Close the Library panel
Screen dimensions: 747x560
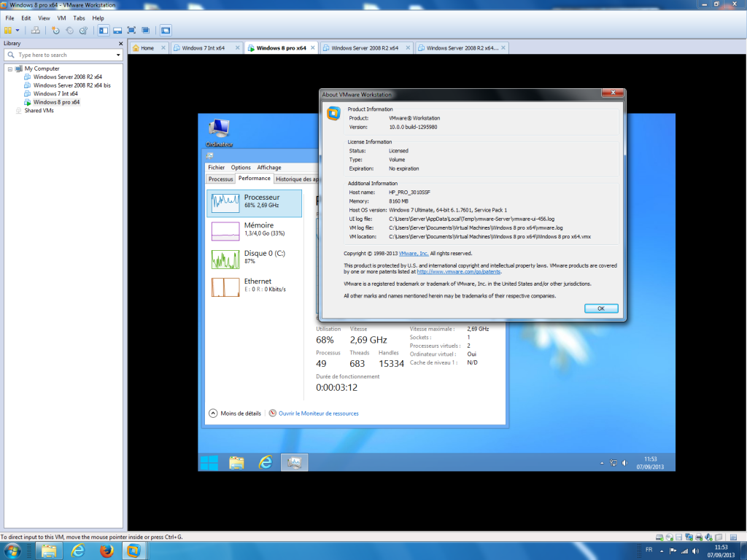(120, 43)
